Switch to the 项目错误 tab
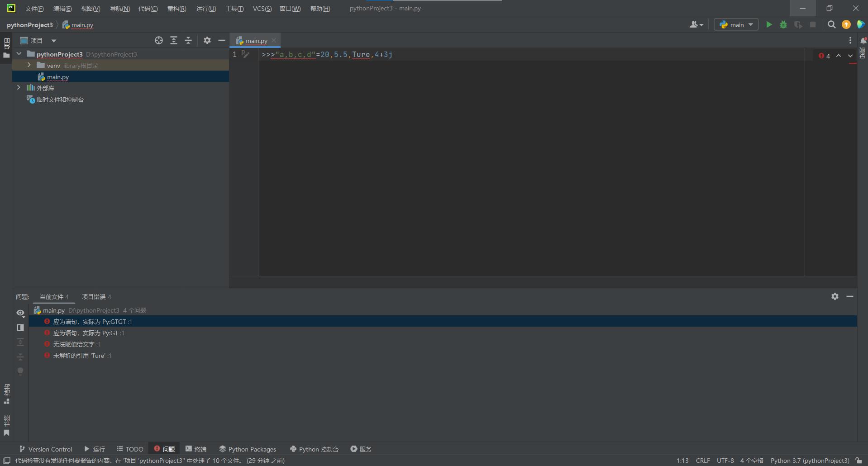This screenshot has width=868, height=466. pyautogui.click(x=96, y=297)
